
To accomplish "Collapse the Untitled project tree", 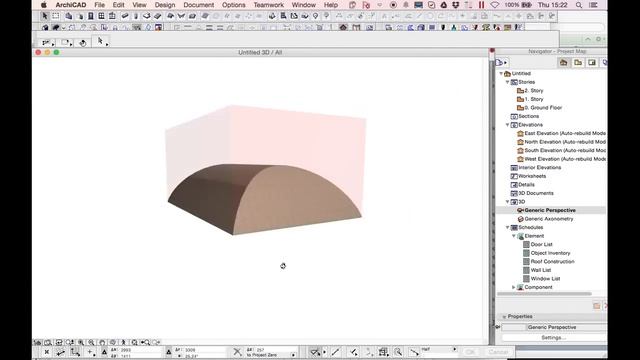I will point(501,73).
